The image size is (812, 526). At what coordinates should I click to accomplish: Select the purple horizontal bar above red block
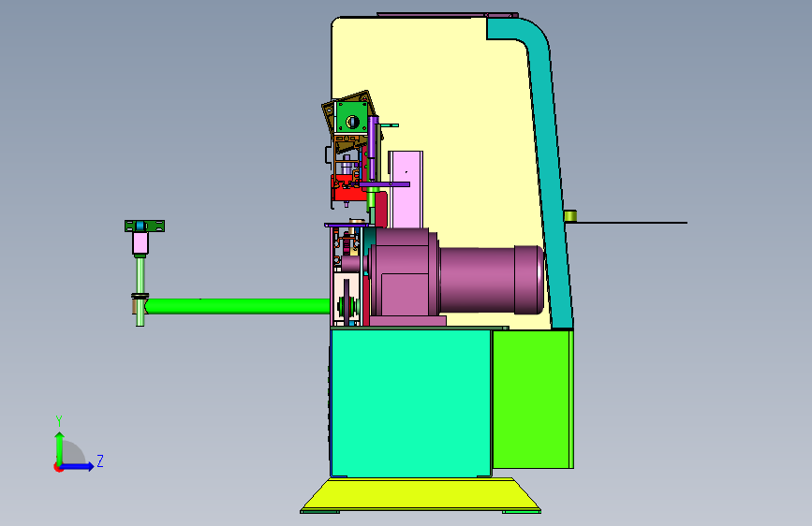[x=384, y=183]
